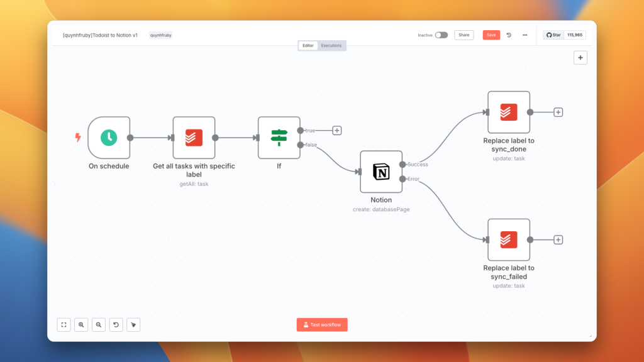This screenshot has height=362, width=644.
Task: Open the three-dot workflow menu
Action: (525, 35)
